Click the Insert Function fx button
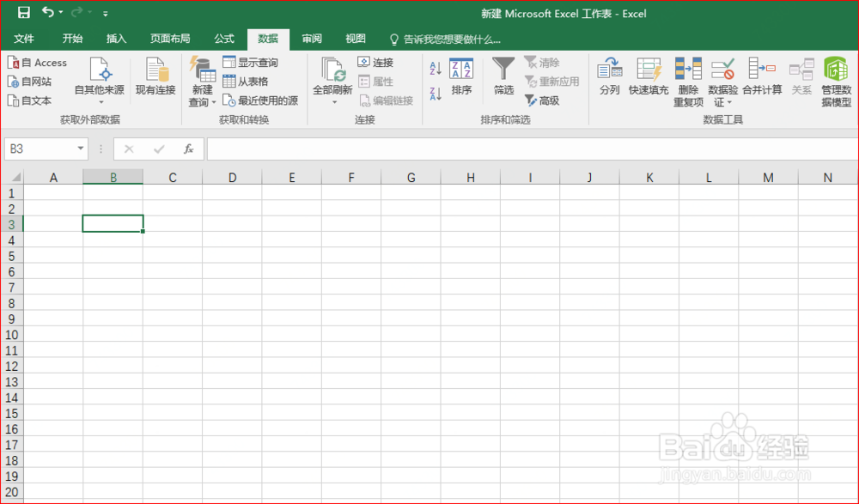This screenshot has width=859, height=504. [x=188, y=149]
